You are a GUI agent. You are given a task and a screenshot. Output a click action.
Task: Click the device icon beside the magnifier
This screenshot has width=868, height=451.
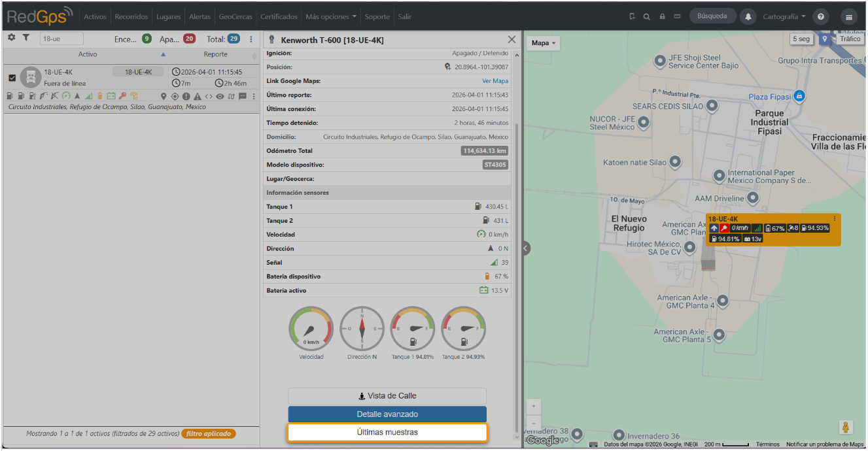(x=632, y=16)
